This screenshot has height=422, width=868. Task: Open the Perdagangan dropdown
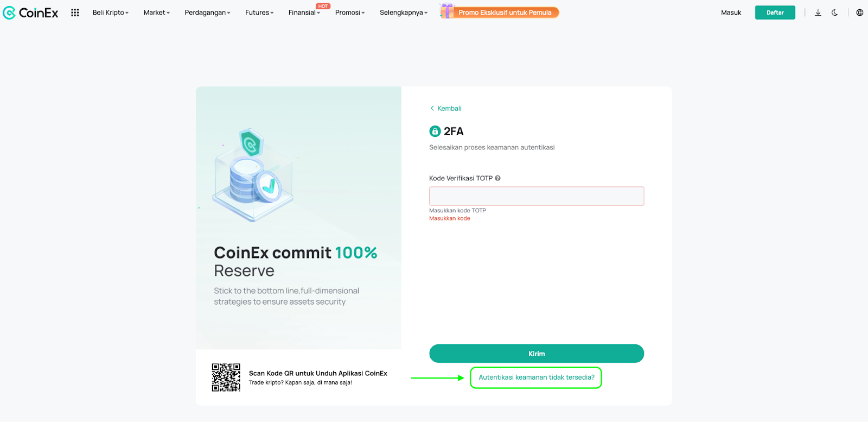point(207,12)
